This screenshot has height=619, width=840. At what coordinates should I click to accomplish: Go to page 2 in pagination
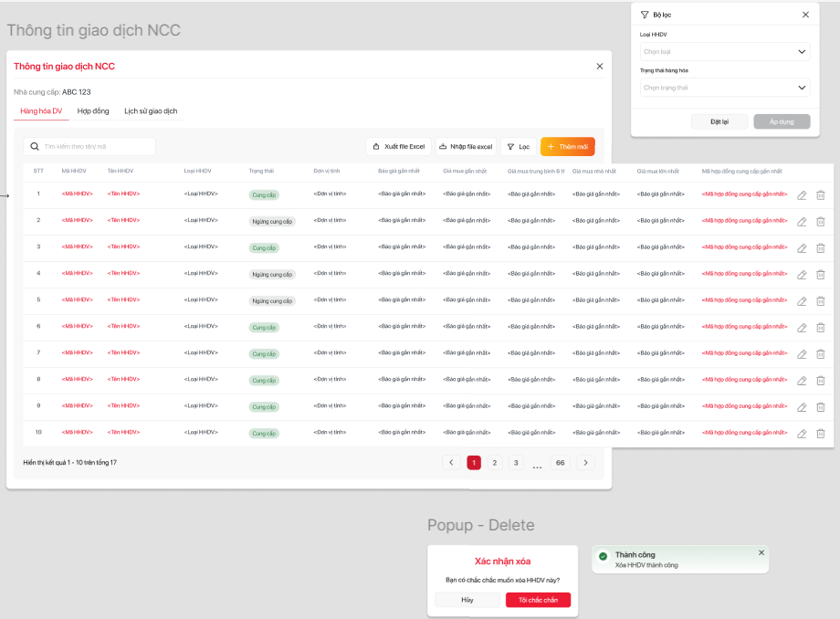(x=495, y=463)
